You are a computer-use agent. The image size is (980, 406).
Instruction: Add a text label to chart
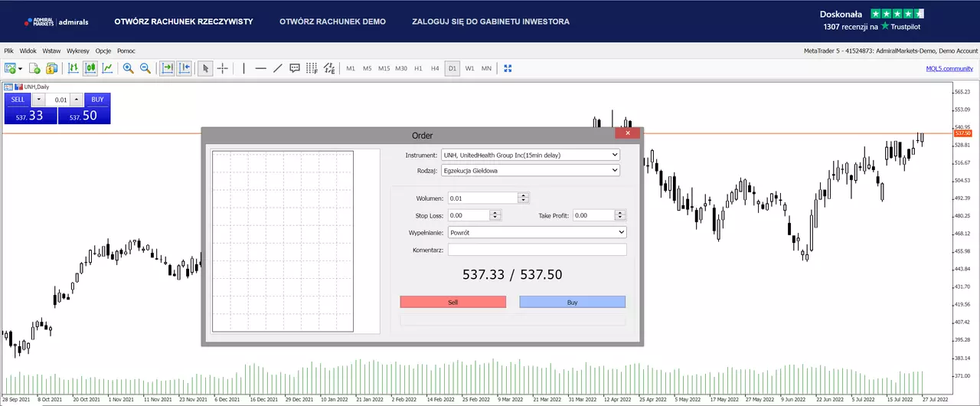pyautogui.click(x=295, y=68)
